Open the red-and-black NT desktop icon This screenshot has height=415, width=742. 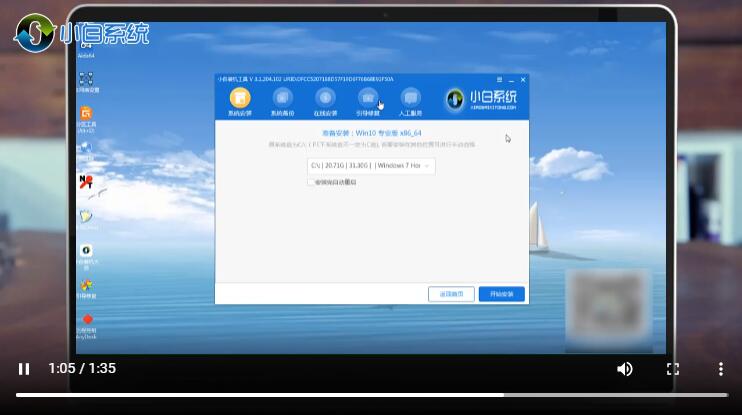(x=86, y=181)
